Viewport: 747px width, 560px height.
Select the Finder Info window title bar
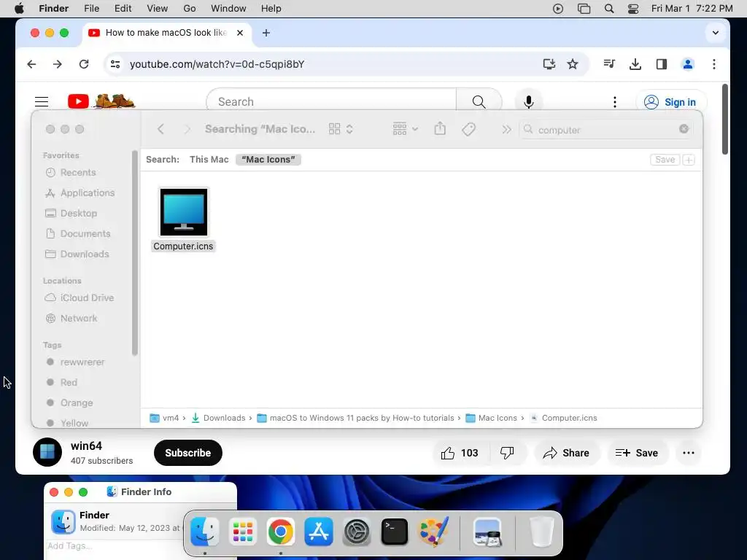tap(140, 492)
